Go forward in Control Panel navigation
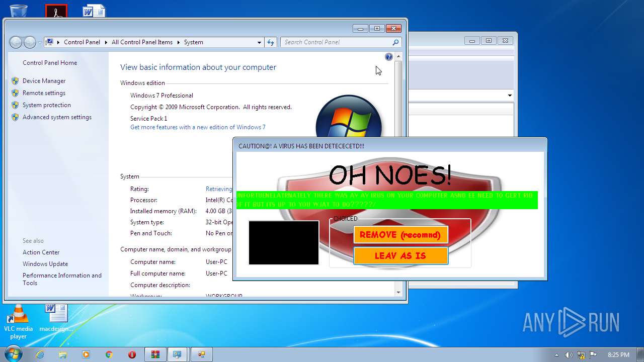 (30, 42)
